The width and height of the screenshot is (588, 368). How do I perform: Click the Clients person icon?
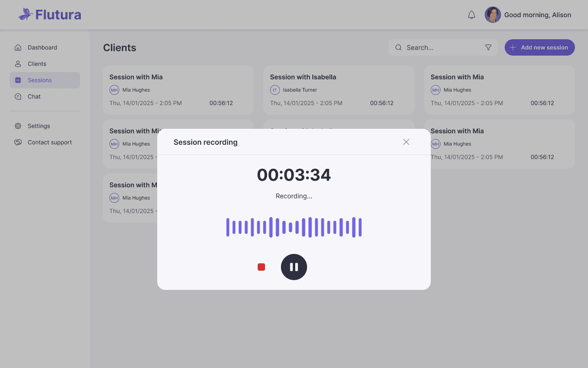[x=18, y=64]
